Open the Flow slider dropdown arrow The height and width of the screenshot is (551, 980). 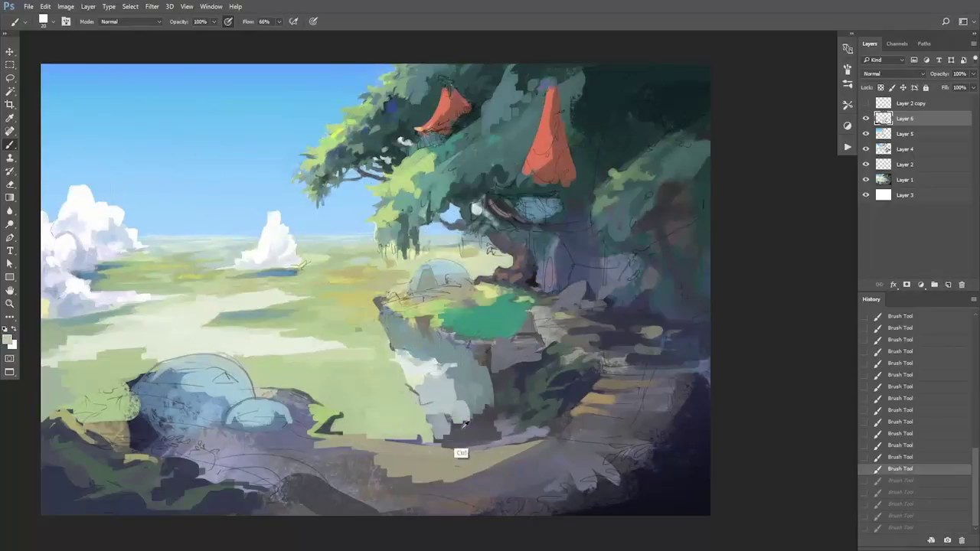(x=278, y=21)
